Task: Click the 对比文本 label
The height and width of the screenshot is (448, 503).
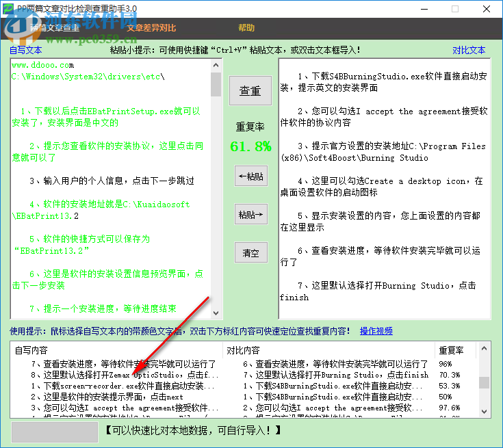Action: tap(469, 50)
